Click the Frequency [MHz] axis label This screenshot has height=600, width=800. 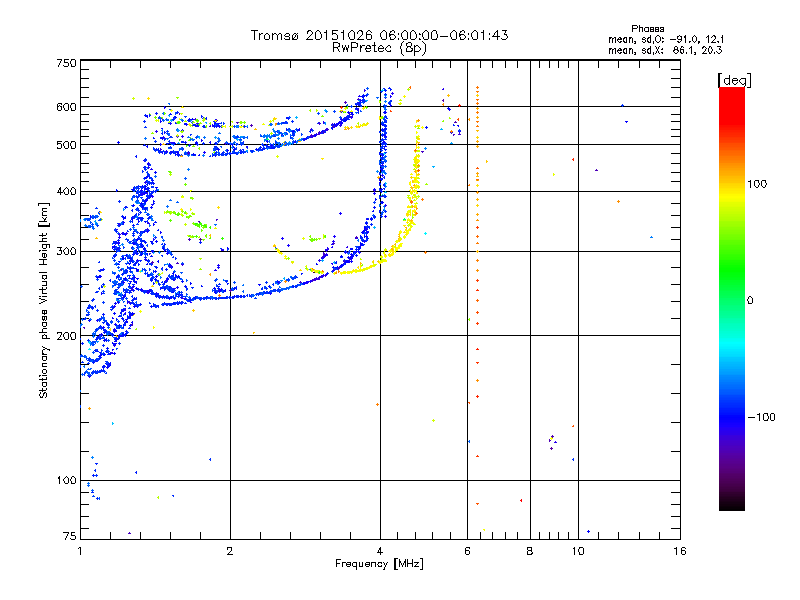pos(379,565)
